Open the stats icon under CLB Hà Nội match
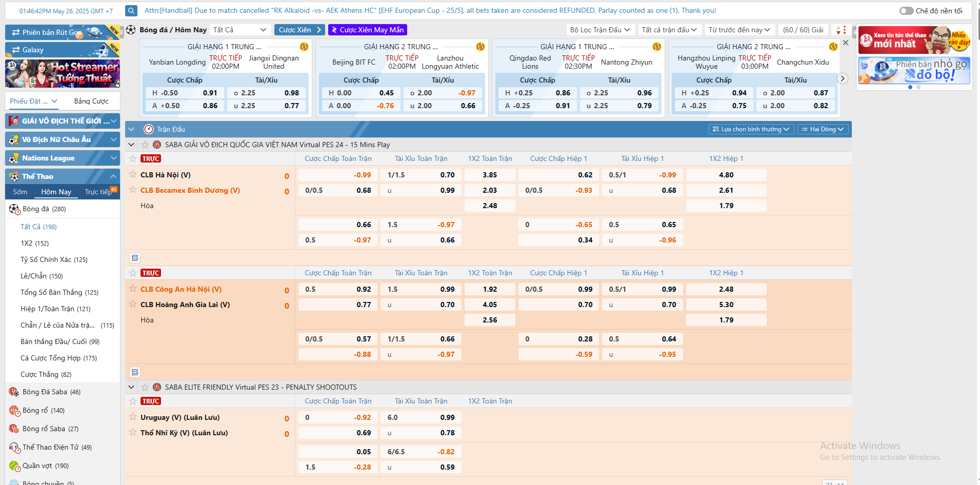This screenshot has width=980, height=485. coord(135,258)
